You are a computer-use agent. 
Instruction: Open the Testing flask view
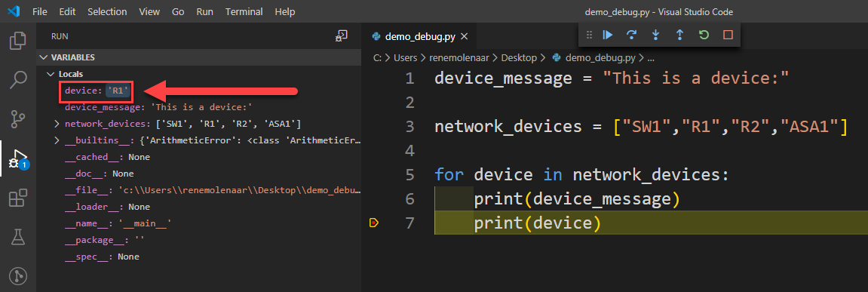18,237
